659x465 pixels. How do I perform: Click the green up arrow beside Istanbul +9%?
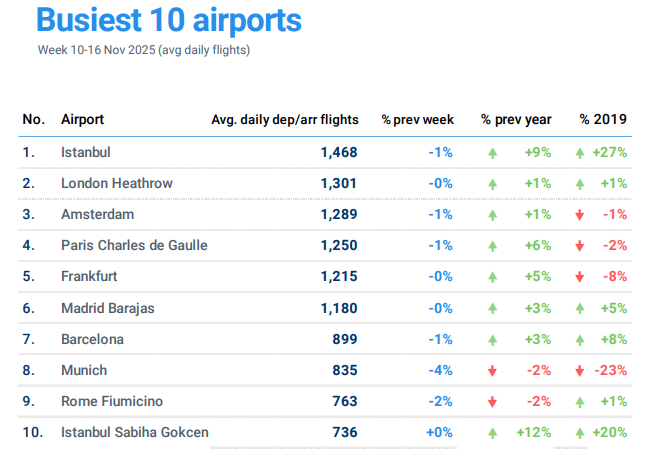click(x=492, y=153)
